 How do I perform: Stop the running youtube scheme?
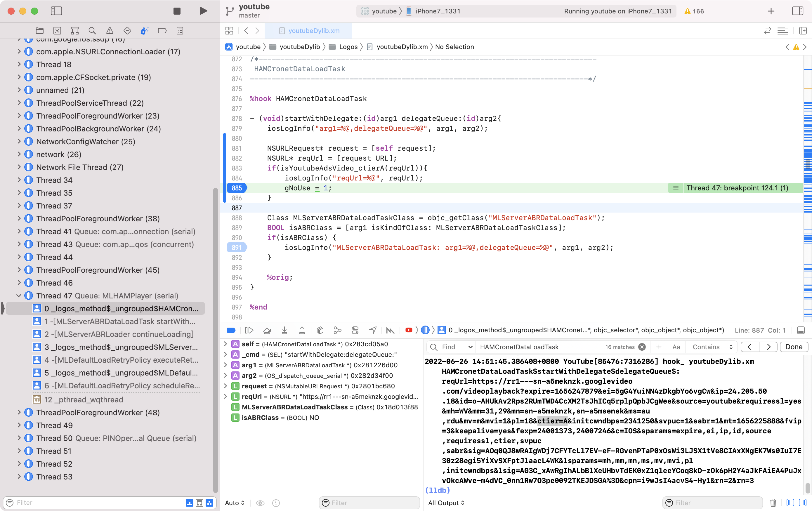coord(177,11)
